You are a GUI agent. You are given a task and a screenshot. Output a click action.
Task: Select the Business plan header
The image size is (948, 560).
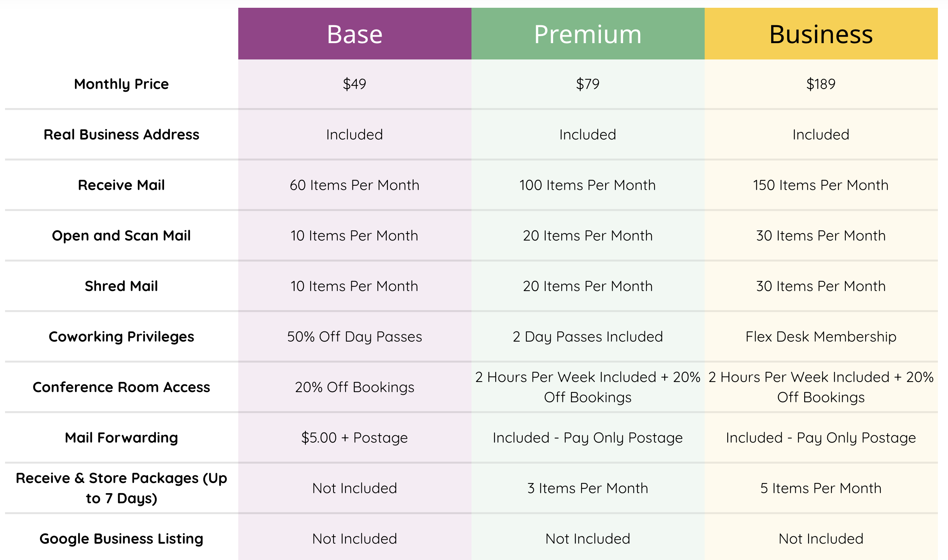pyautogui.click(x=821, y=34)
